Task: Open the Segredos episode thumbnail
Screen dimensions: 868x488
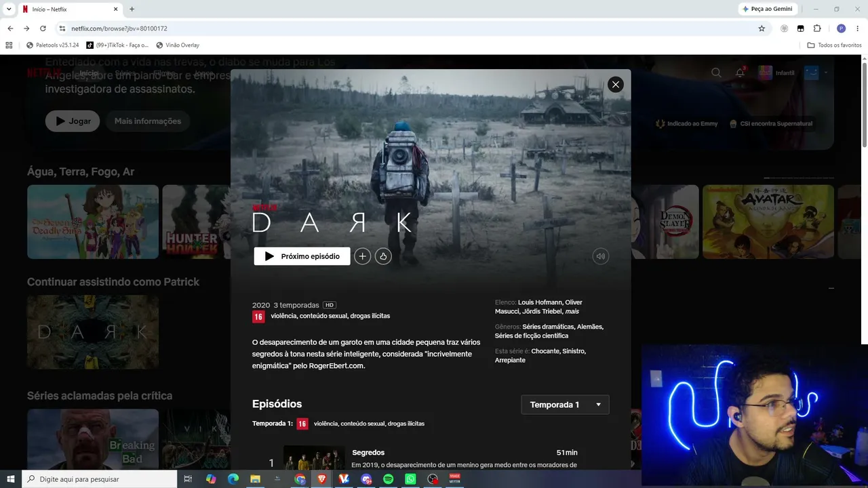Action: 314,458
